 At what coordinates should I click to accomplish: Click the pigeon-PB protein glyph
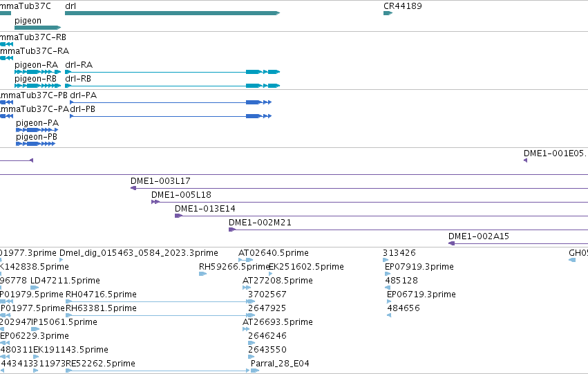(36, 144)
